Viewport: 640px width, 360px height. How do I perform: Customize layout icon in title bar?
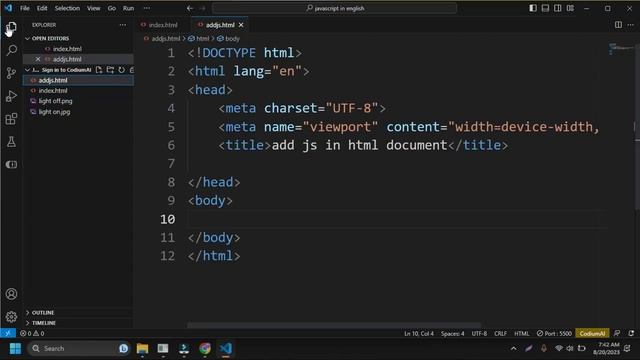coord(570,8)
